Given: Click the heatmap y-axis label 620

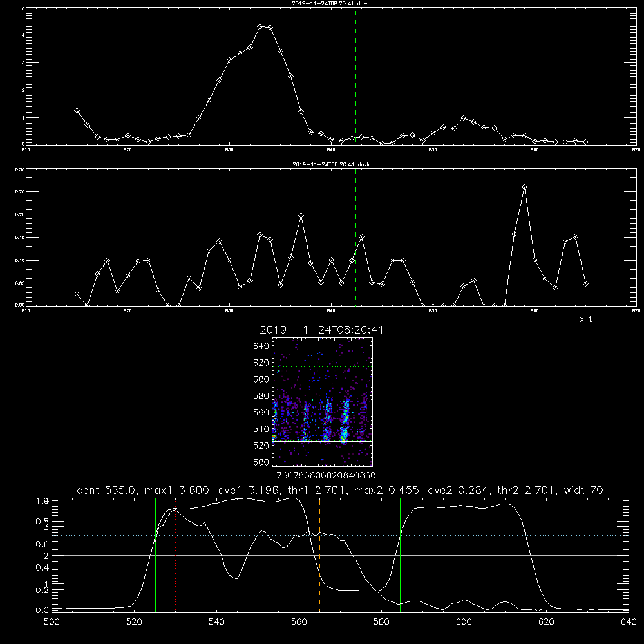Looking at the screenshot, I should click(x=261, y=363).
